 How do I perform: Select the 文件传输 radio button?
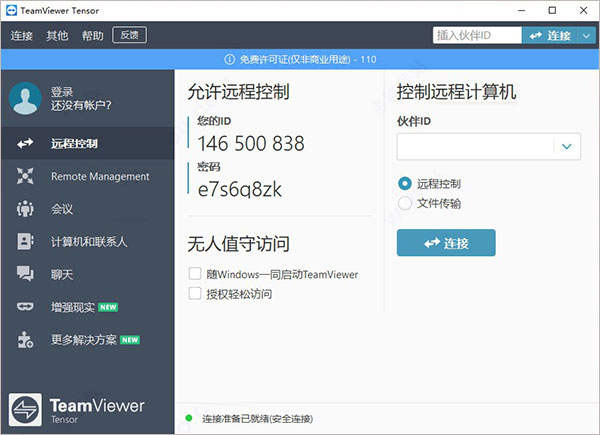(x=405, y=203)
